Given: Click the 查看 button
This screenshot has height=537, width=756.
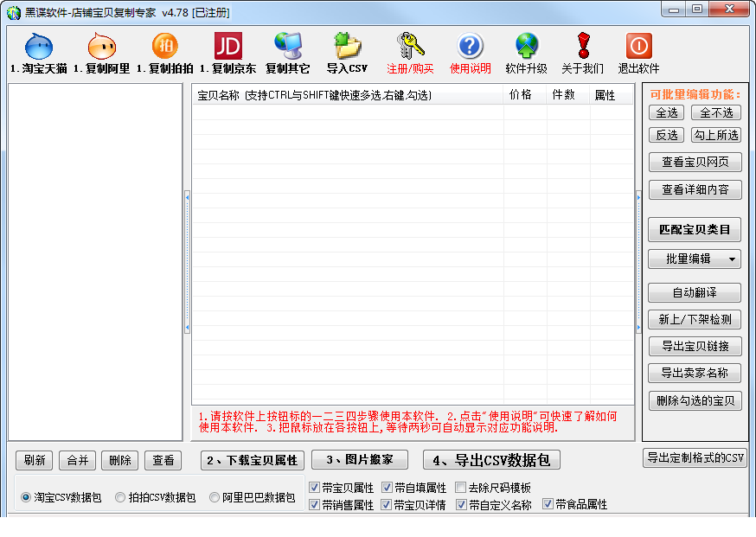Looking at the screenshot, I should coord(163,460).
